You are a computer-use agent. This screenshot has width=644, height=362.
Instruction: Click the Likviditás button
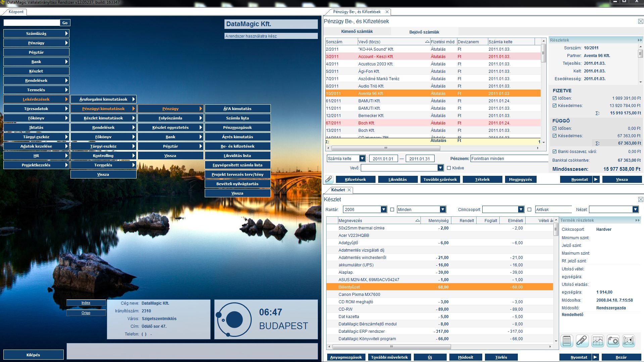click(398, 179)
